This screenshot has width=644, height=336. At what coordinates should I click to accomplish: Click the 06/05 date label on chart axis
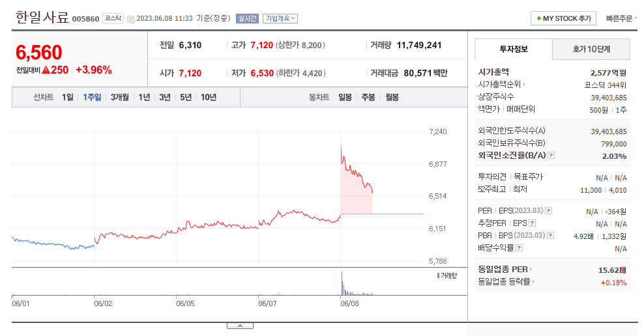(x=185, y=303)
